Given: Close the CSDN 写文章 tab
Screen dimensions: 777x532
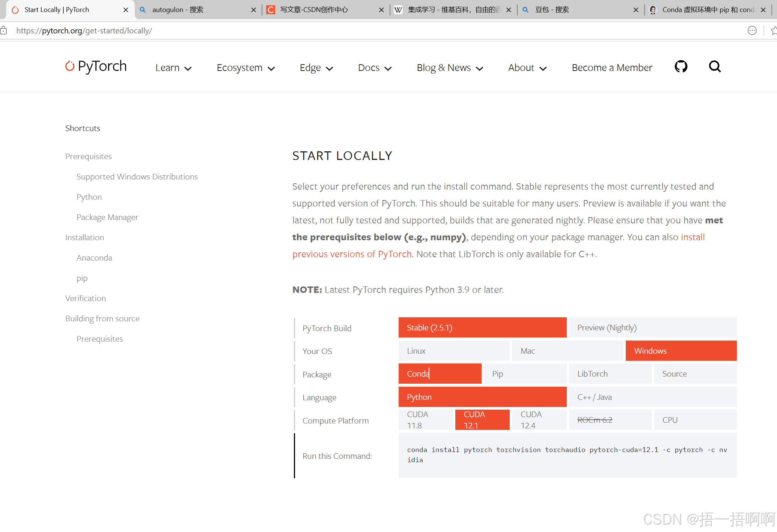Looking at the screenshot, I should tap(381, 10).
